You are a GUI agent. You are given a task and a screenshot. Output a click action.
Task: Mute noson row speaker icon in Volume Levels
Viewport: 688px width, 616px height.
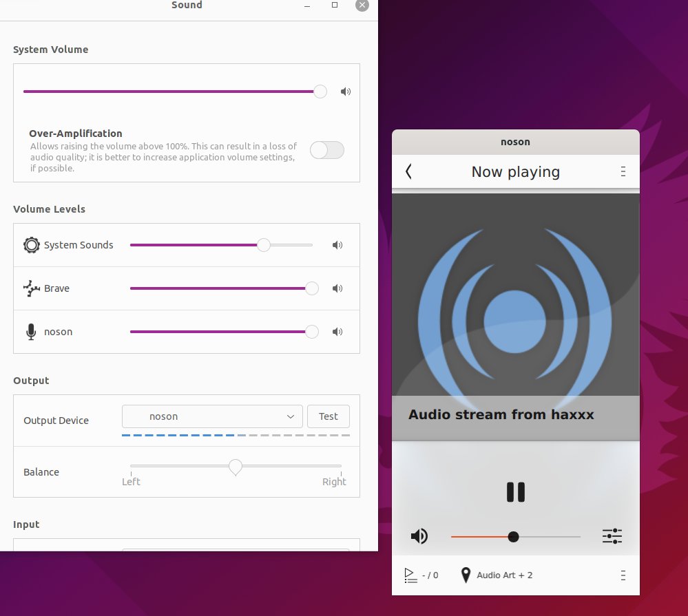coord(337,332)
